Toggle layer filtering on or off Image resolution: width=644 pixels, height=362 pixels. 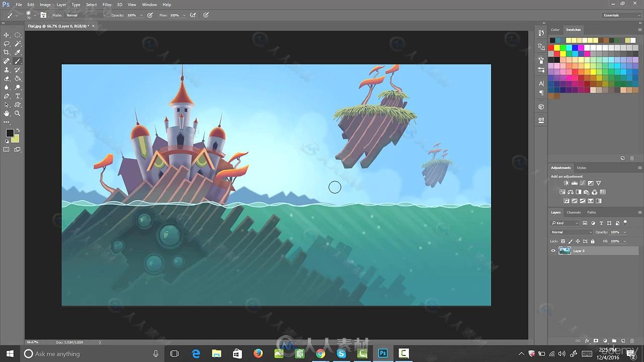625,222
